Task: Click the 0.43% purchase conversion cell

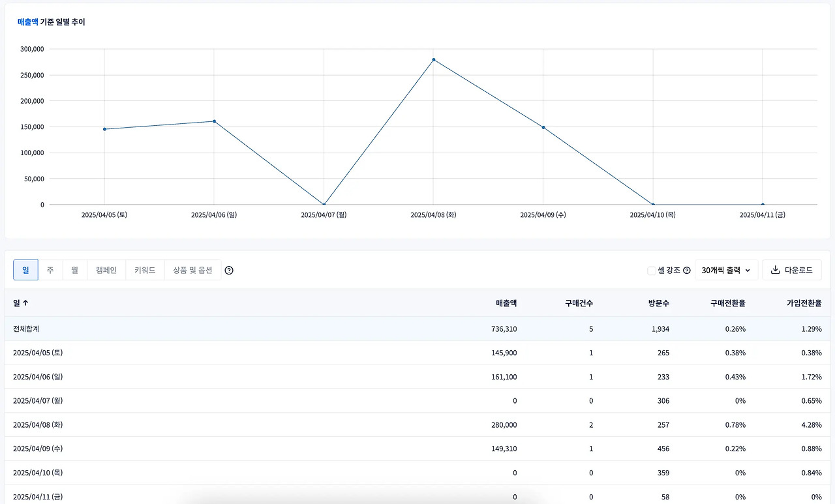Action: [735, 377]
